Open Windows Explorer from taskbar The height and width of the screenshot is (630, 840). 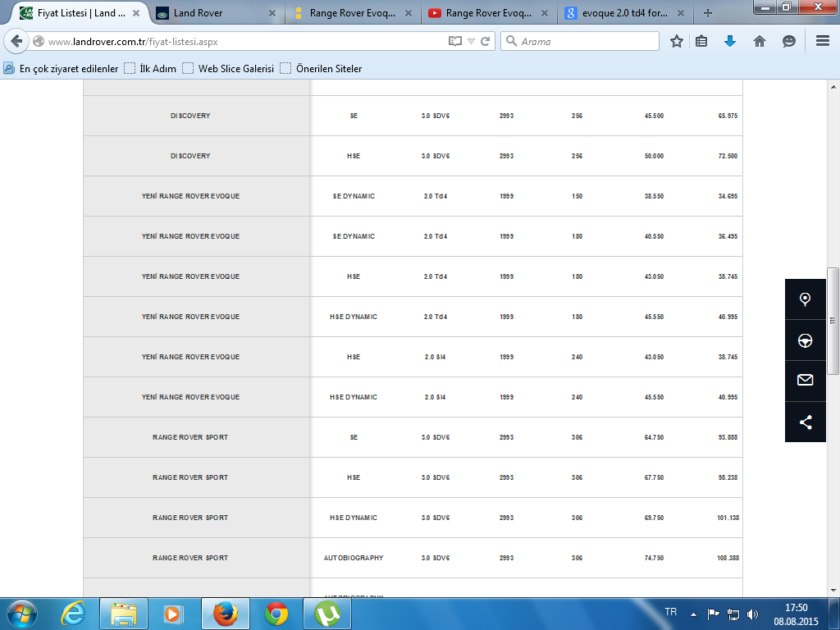tap(123, 614)
